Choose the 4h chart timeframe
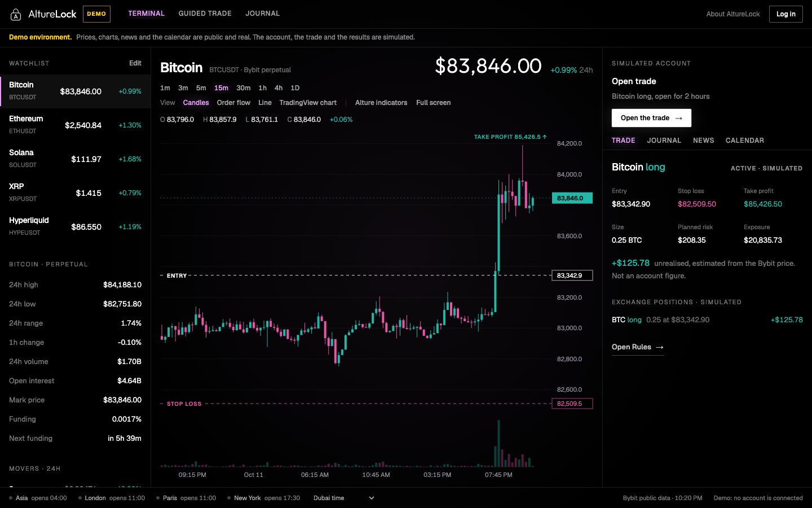Image resolution: width=812 pixels, height=508 pixels. 279,88
